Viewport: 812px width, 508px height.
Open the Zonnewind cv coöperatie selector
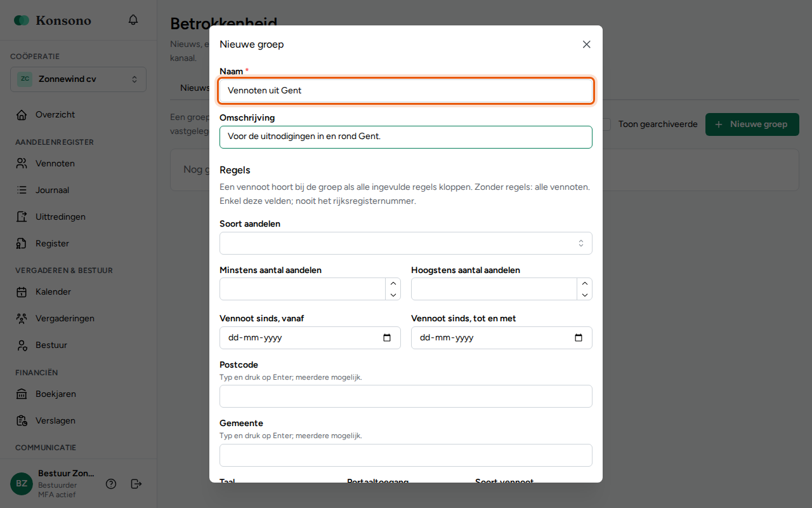[79, 79]
